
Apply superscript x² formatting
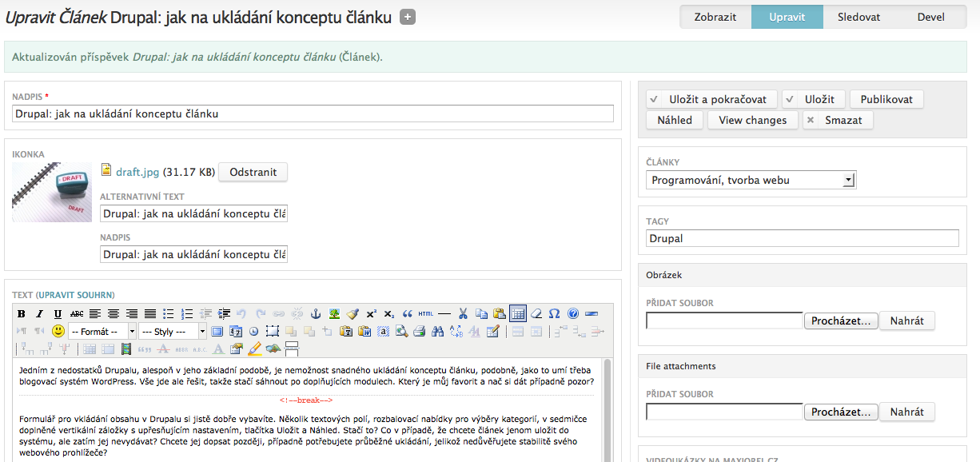tap(371, 313)
